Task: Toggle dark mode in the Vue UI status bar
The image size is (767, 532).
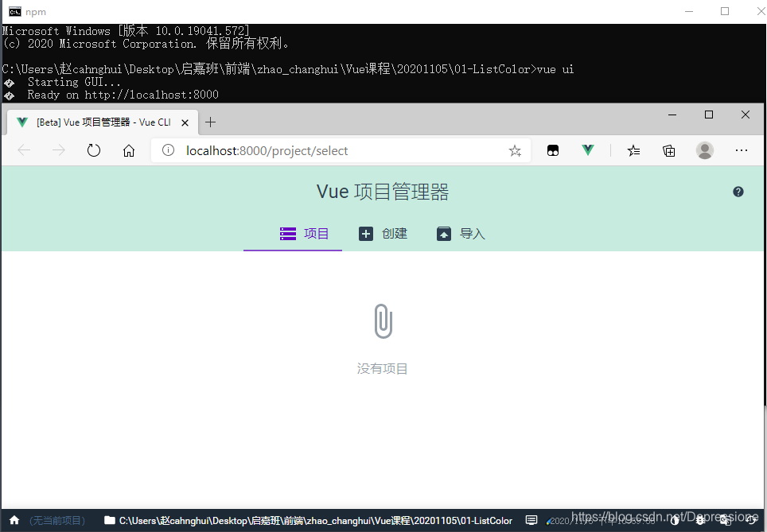Action: 673,520
